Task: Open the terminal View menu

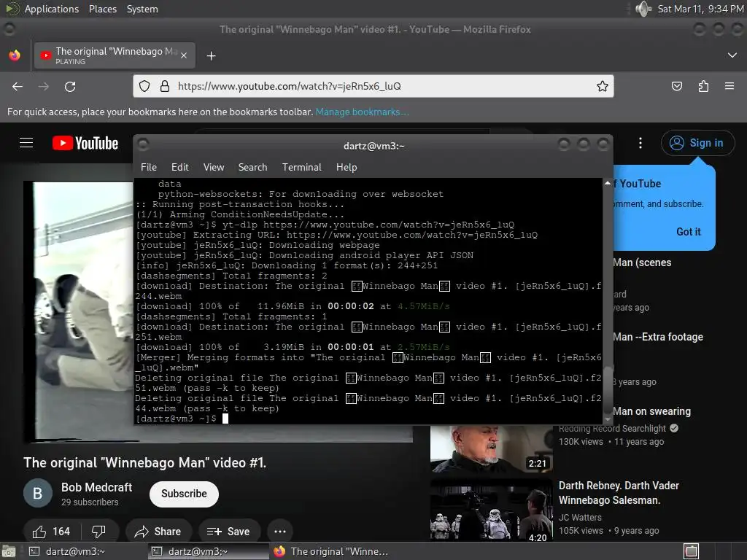Action: [214, 167]
